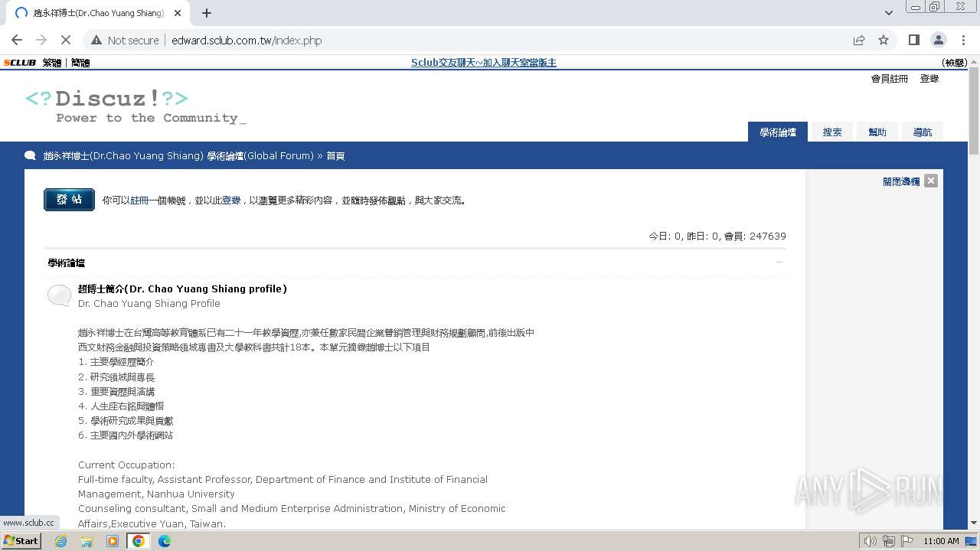Viewport: 980px width, 551px height.
Task: Open File Explorer from the taskbar
Action: point(87,541)
